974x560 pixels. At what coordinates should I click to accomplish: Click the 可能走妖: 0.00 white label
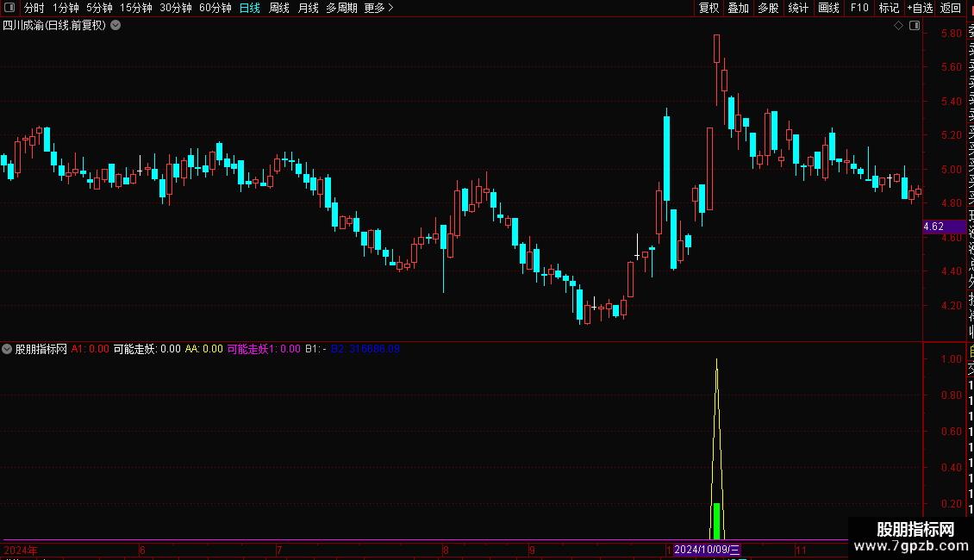(147, 349)
